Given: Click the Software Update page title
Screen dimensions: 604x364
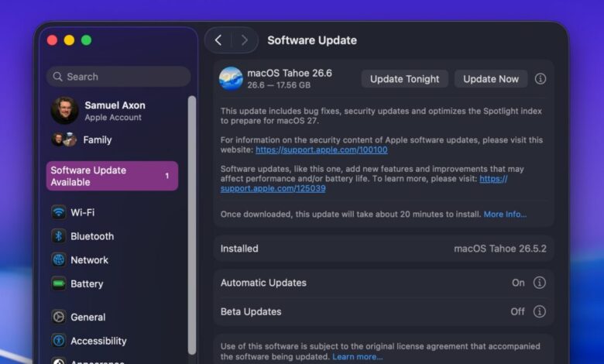Looking at the screenshot, I should [x=312, y=40].
